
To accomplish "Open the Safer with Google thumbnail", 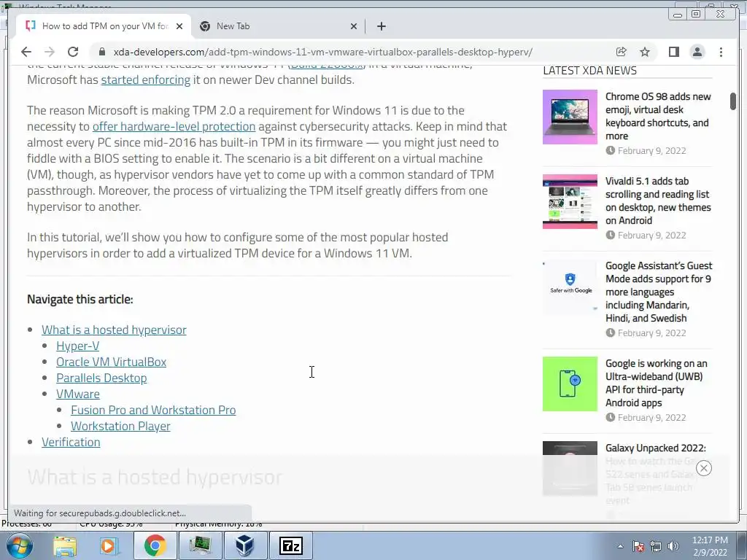I will pyautogui.click(x=570, y=286).
